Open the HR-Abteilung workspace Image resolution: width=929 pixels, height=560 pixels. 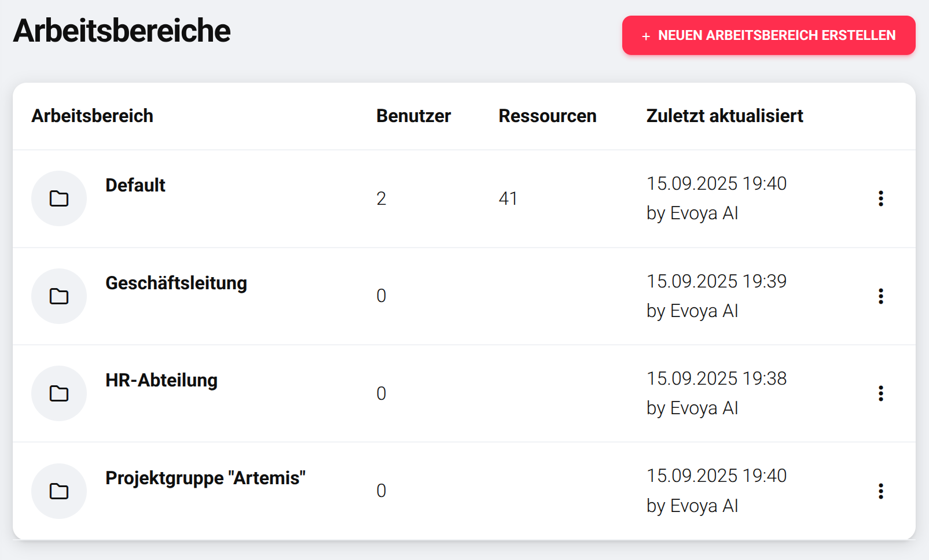click(x=161, y=380)
